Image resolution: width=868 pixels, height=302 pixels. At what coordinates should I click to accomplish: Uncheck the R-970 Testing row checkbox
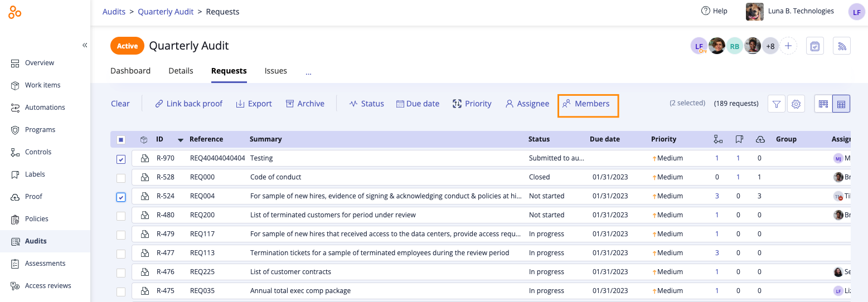click(x=121, y=159)
